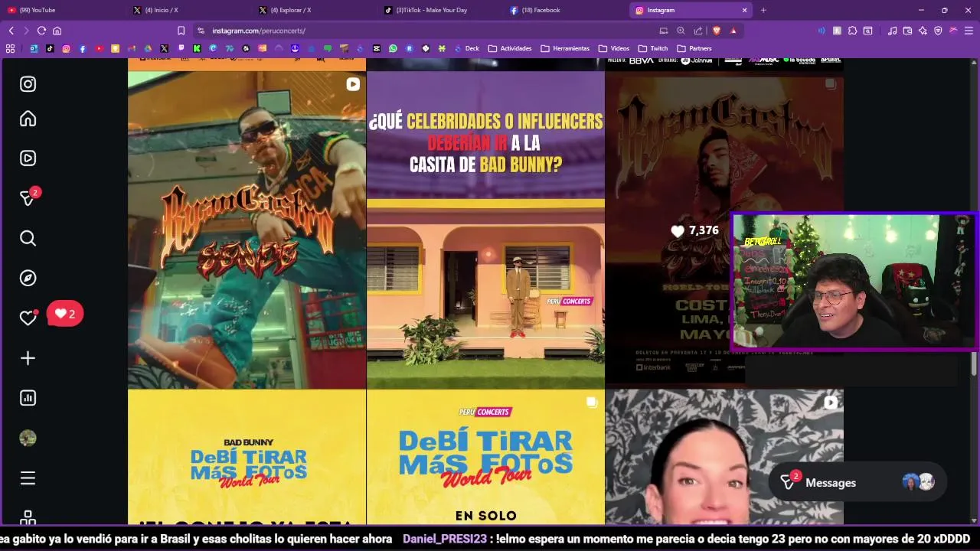This screenshot has height=551, width=980.
Task: Switch to the Facebook tab
Action: (x=565, y=10)
